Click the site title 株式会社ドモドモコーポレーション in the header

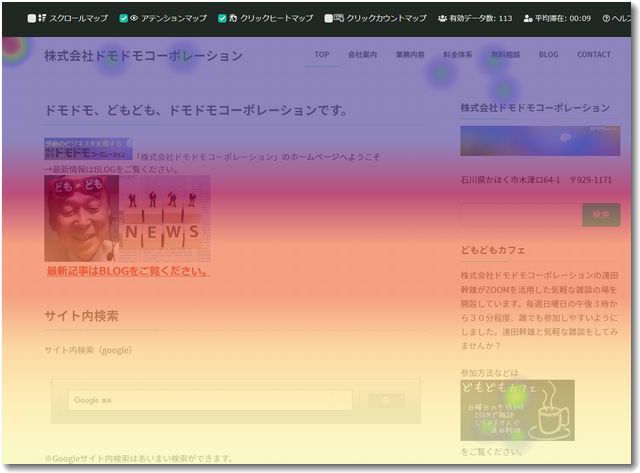pyautogui.click(x=143, y=56)
